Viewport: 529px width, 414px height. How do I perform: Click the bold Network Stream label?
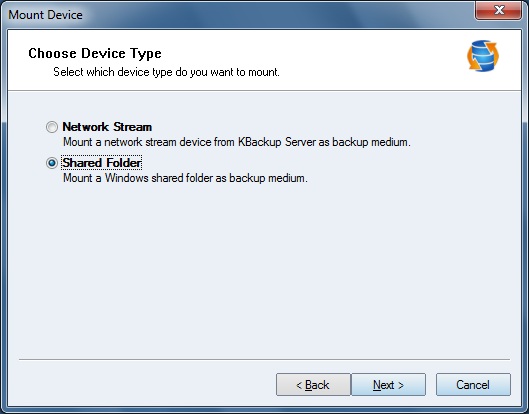click(x=107, y=127)
